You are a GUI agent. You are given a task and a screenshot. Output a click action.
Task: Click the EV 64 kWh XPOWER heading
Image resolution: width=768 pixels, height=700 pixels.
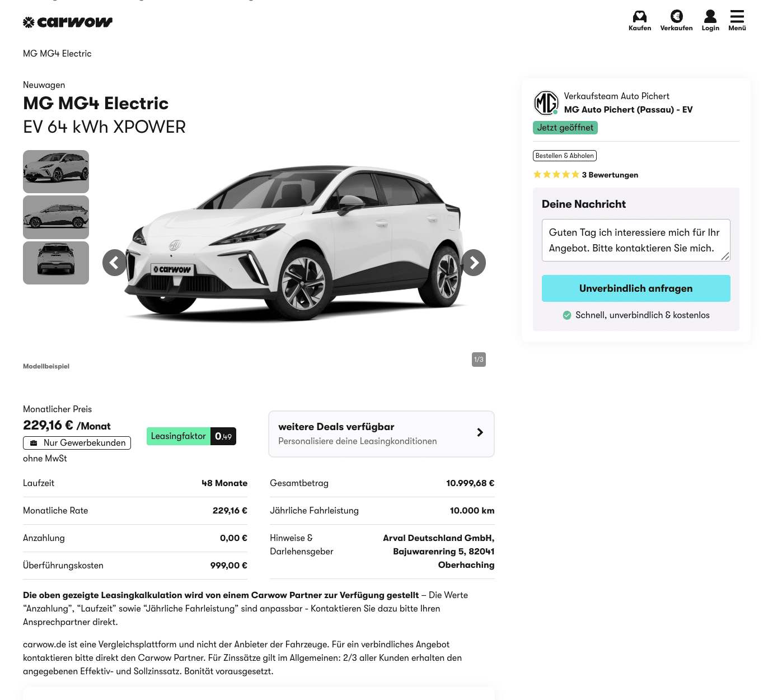(104, 127)
